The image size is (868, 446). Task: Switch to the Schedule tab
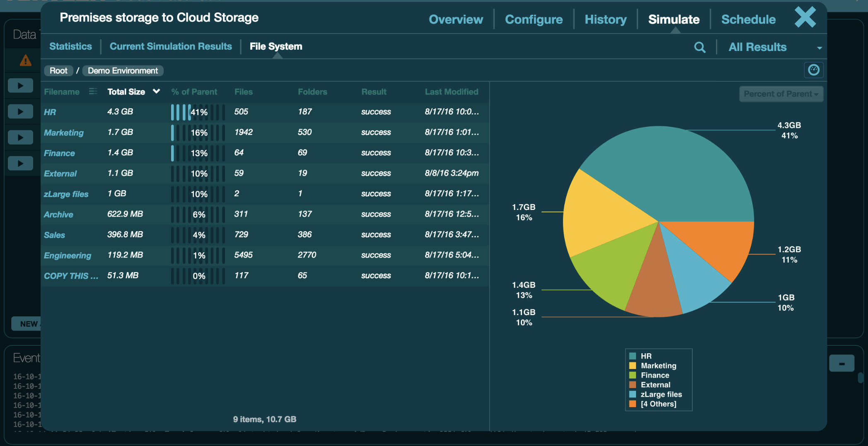[x=748, y=19]
